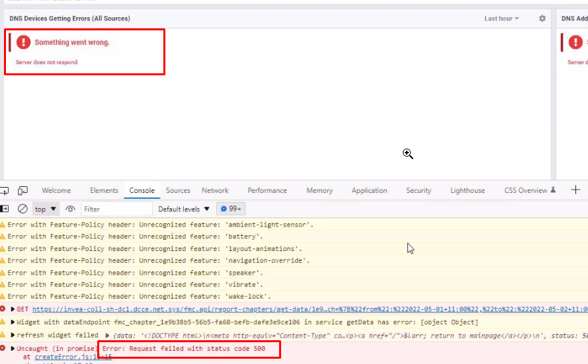Select the 'battery' Feature-Policy warning line

click(x=294, y=237)
